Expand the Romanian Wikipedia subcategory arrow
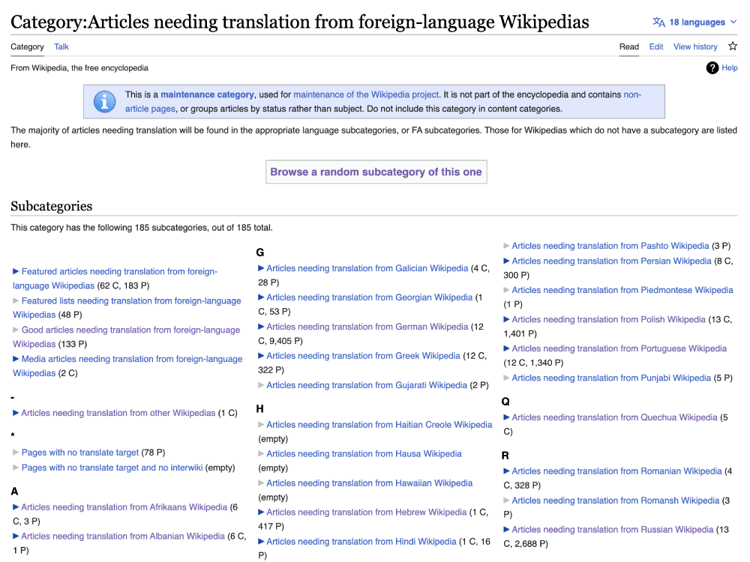This screenshot has width=750, height=562. [x=506, y=471]
